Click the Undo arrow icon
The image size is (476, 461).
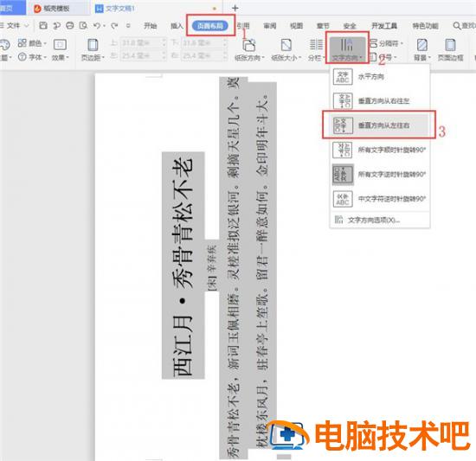(97, 26)
